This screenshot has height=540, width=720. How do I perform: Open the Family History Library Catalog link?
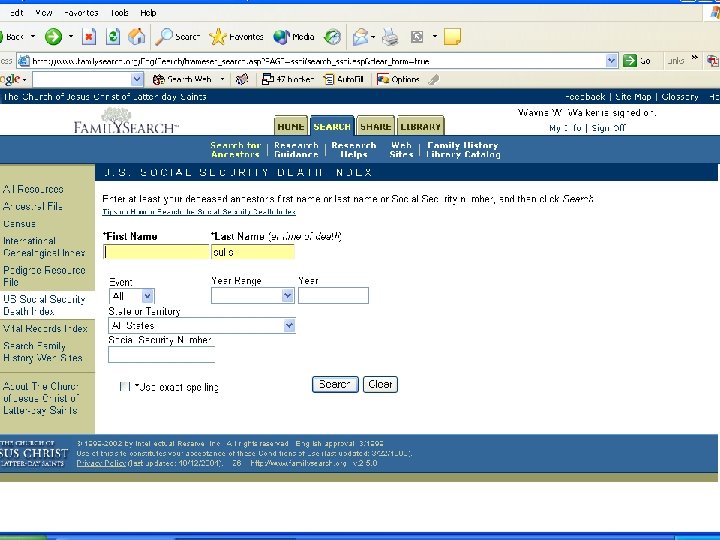pyautogui.click(x=463, y=150)
